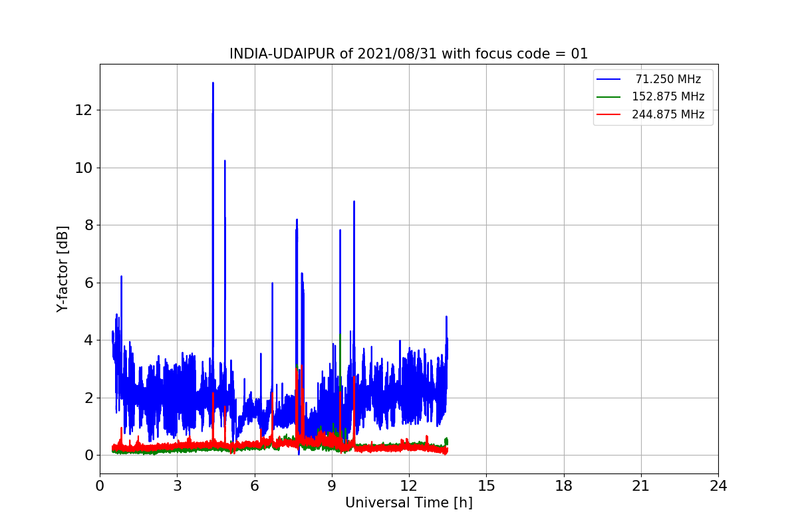Viewport: 798px width, 532px height.
Task: Click the Y-factor [dB] axis label
Action: (63, 269)
